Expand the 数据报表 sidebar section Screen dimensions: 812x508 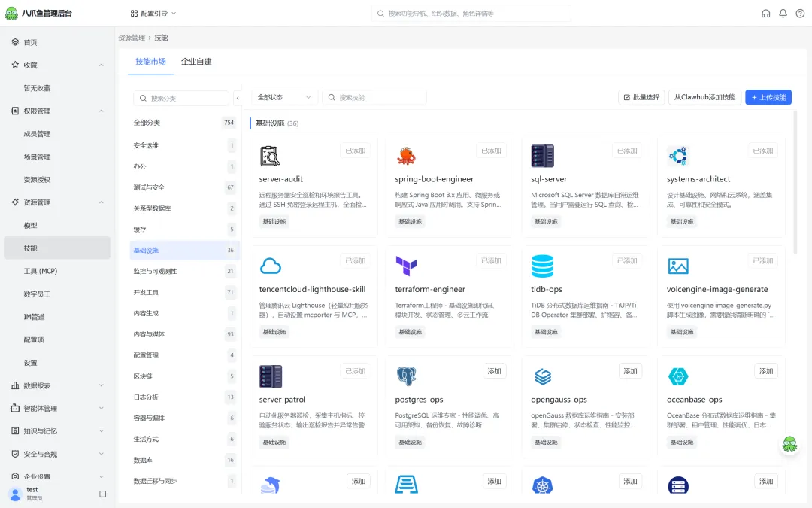[101, 385]
